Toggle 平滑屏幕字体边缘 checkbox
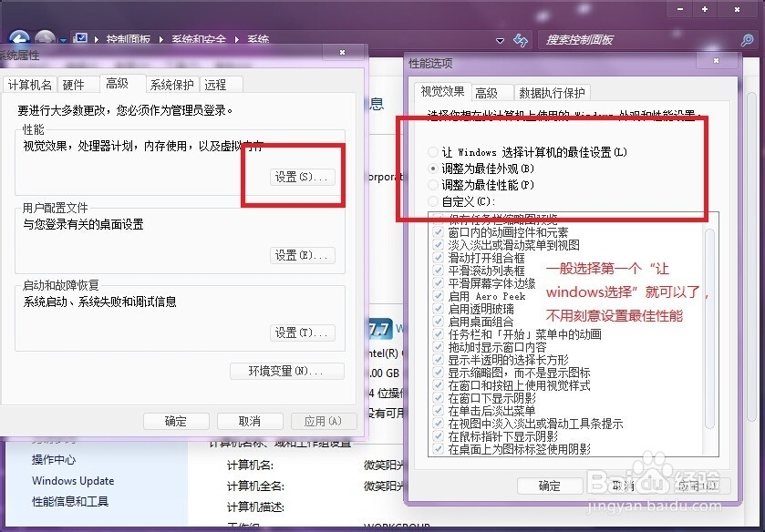 pos(438,283)
